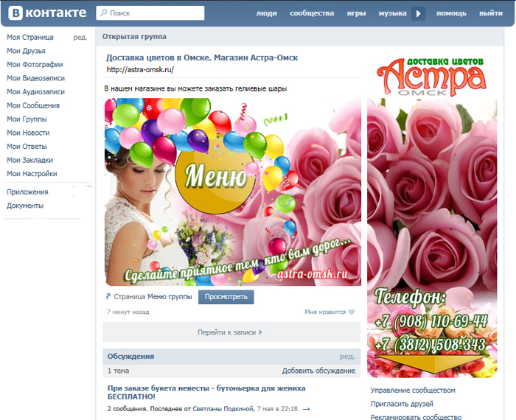The height and width of the screenshot is (420, 516).
Task: Open the Меню banner image
Action: tap(232, 192)
